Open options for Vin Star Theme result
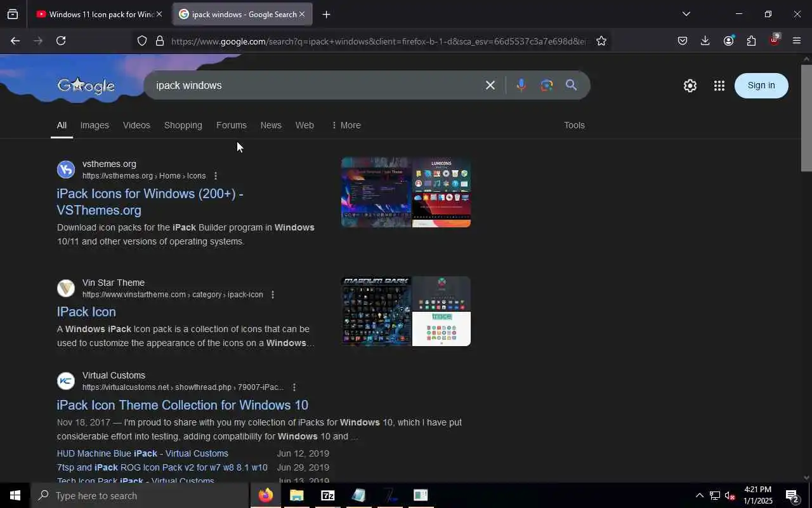 pyautogui.click(x=273, y=295)
